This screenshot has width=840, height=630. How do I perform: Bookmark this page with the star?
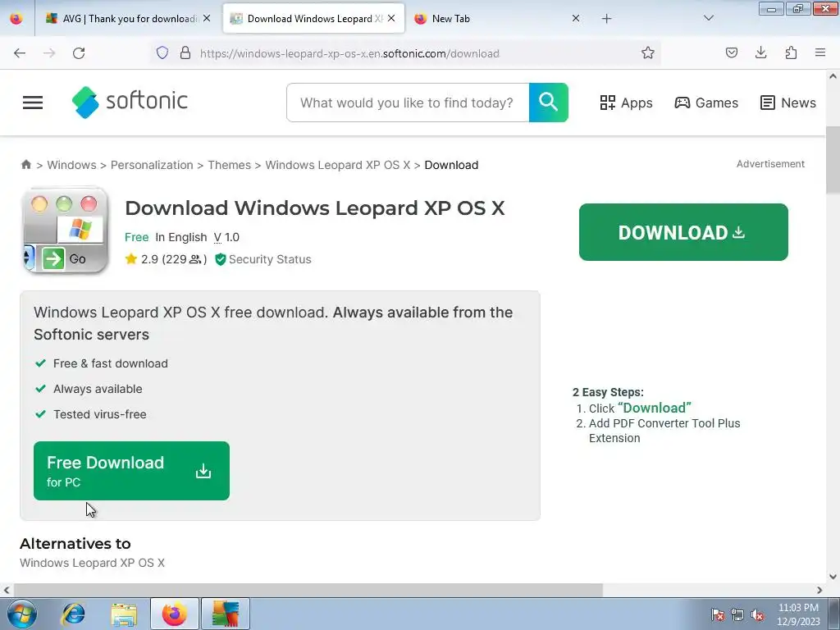tap(648, 53)
